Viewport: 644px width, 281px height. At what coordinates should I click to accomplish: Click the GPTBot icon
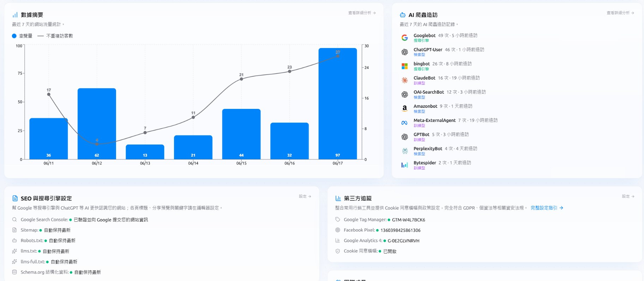(405, 137)
